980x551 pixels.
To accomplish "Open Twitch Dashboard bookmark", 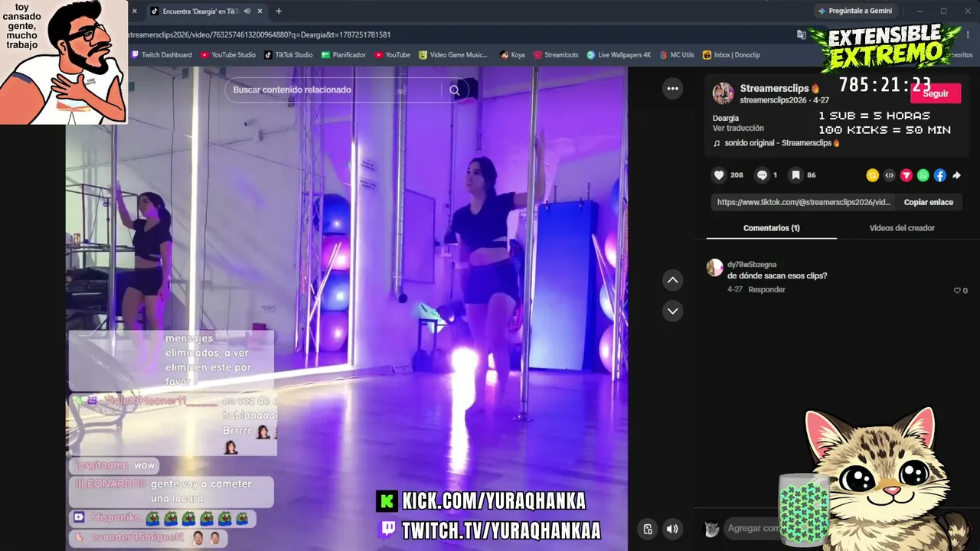I will pos(162,55).
